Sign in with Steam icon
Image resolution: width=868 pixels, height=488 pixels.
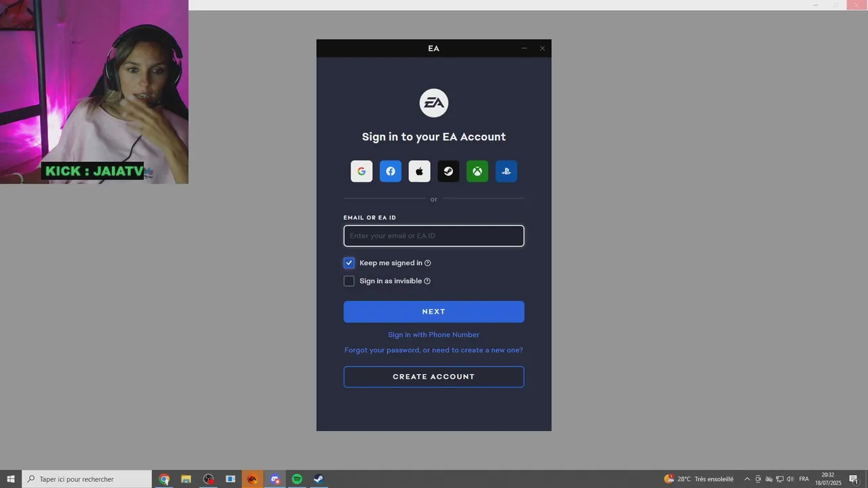click(x=448, y=171)
